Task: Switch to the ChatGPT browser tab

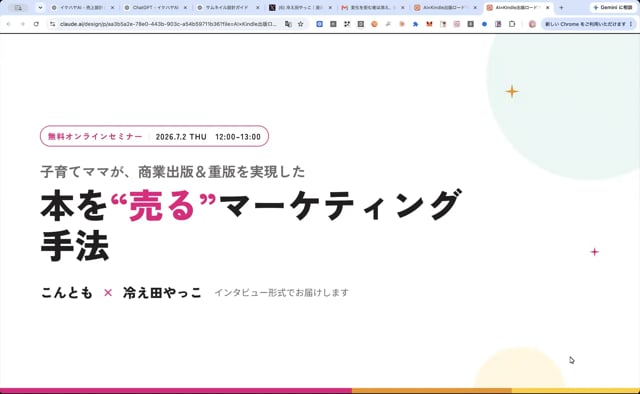Action: point(155,7)
